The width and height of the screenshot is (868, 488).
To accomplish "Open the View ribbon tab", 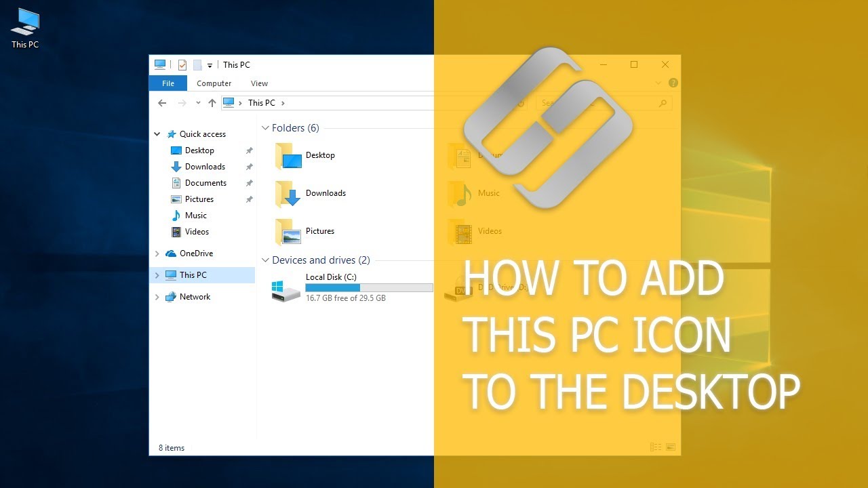I will click(x=259, y=83).
